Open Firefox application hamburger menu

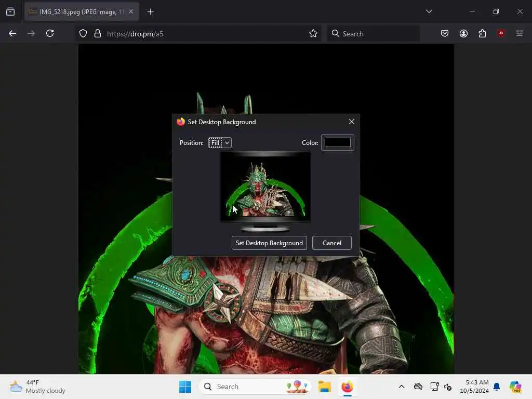[520, 33]
